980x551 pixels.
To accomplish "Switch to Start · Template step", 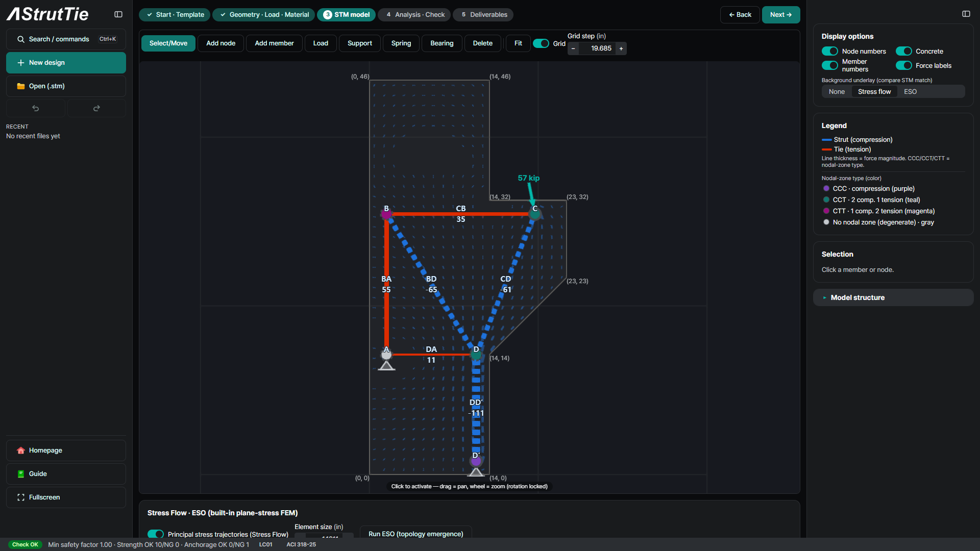I will [175, 15].
